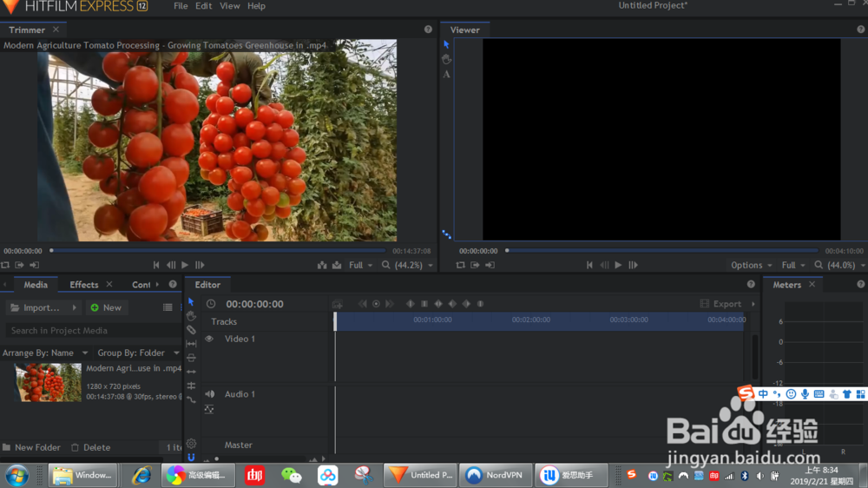This screenshot has height=488, width=868.
Task: Step Trimmer forward one frame
Action: [200, 266]
